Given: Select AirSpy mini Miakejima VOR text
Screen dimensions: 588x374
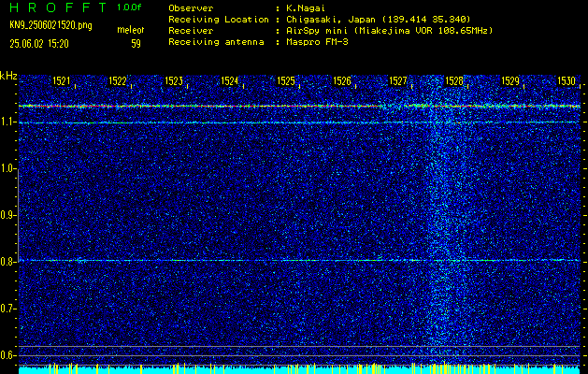Looking at the screenshot, I should pyautogui.click(x=390, y=30).
